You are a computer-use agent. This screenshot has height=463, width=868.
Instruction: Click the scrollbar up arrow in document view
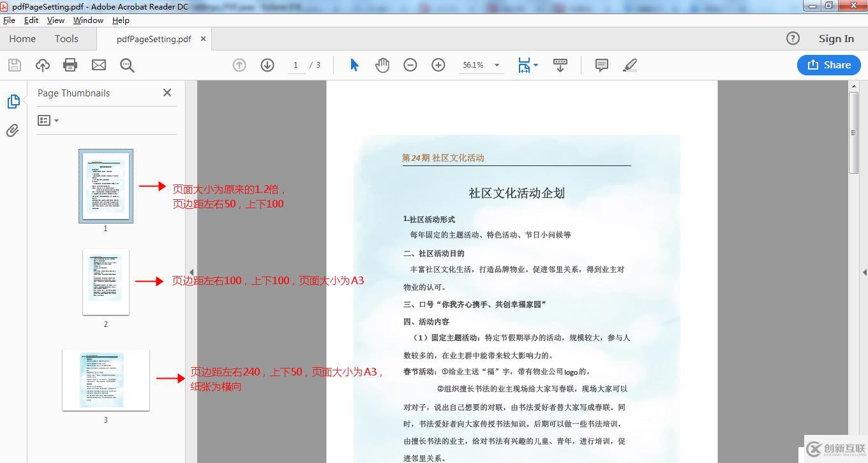coord(853,86)
